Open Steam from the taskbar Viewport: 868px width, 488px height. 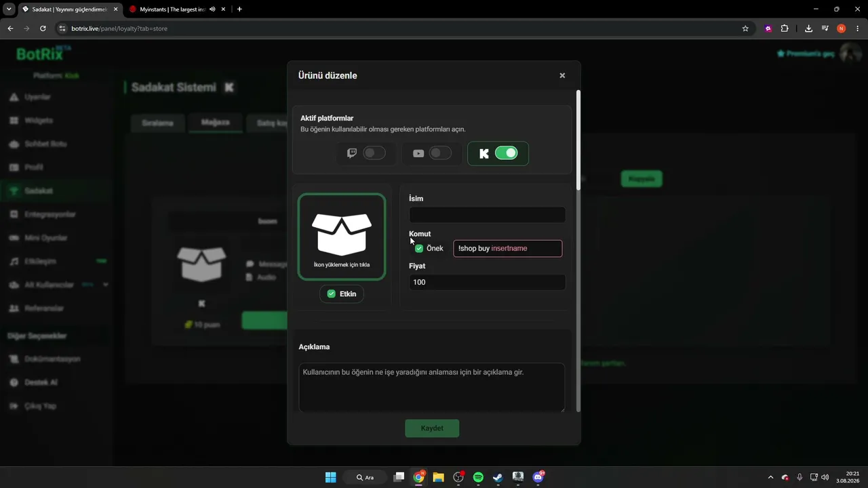point(498,477)
